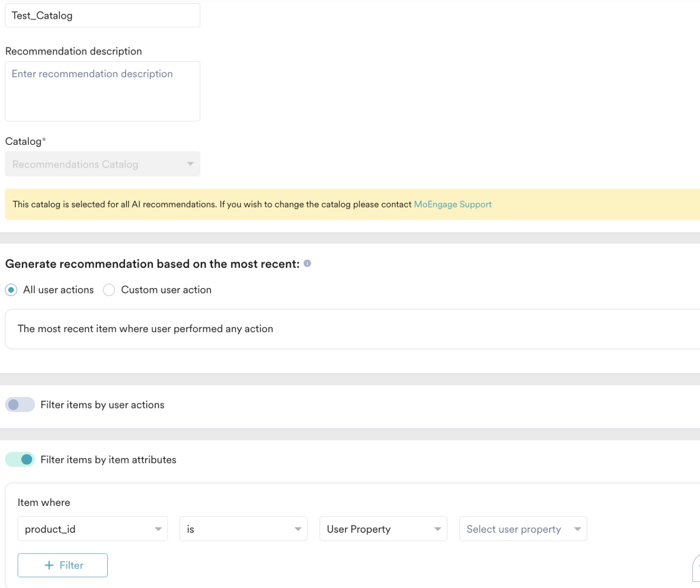
Task: Open the 'is' operator dropdown
Action: click(243, 529)
